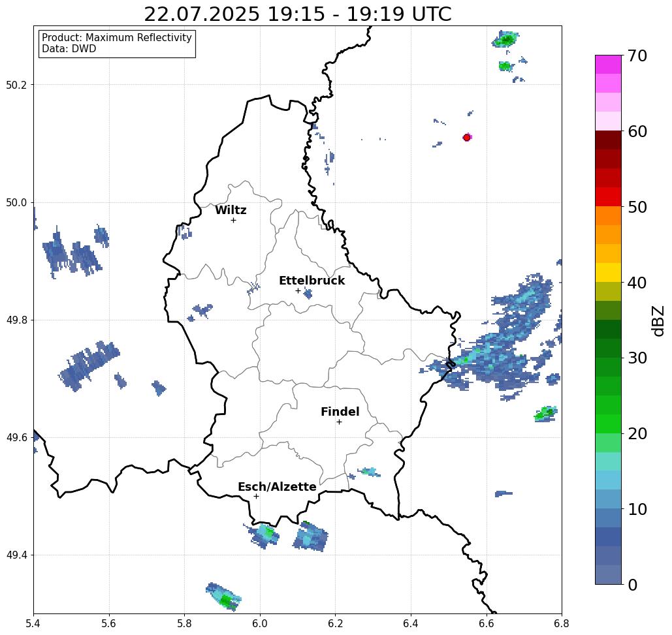The image size is (672, 635).
Task: Click the latitude 49.8 axis label
Action: [x=16, y=320]
